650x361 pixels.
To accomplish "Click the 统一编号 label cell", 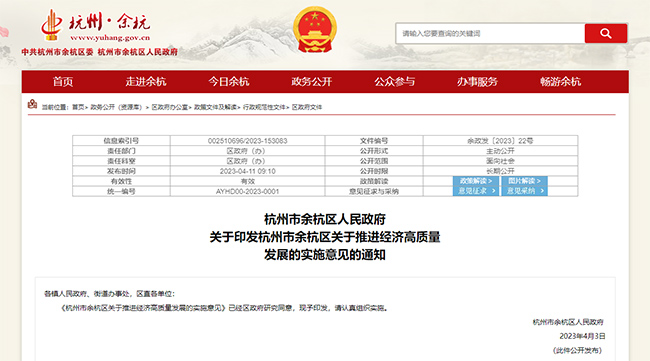I will [x=121, y=191].
